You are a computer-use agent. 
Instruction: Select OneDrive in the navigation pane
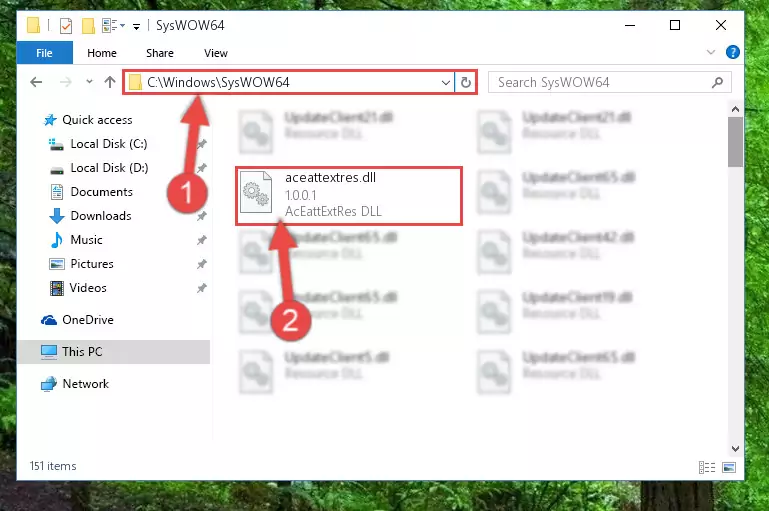tap(77, 320)
